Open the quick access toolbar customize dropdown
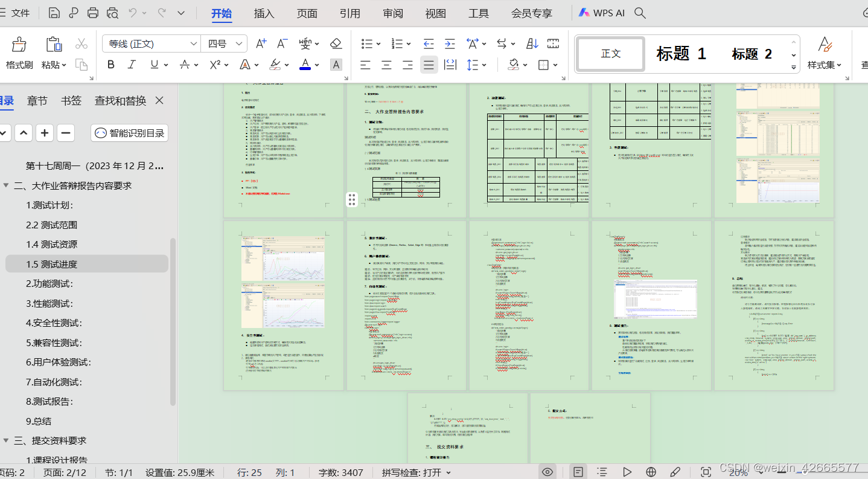The height and width of the screenshot is (479, 868). [x=181, y=13]
